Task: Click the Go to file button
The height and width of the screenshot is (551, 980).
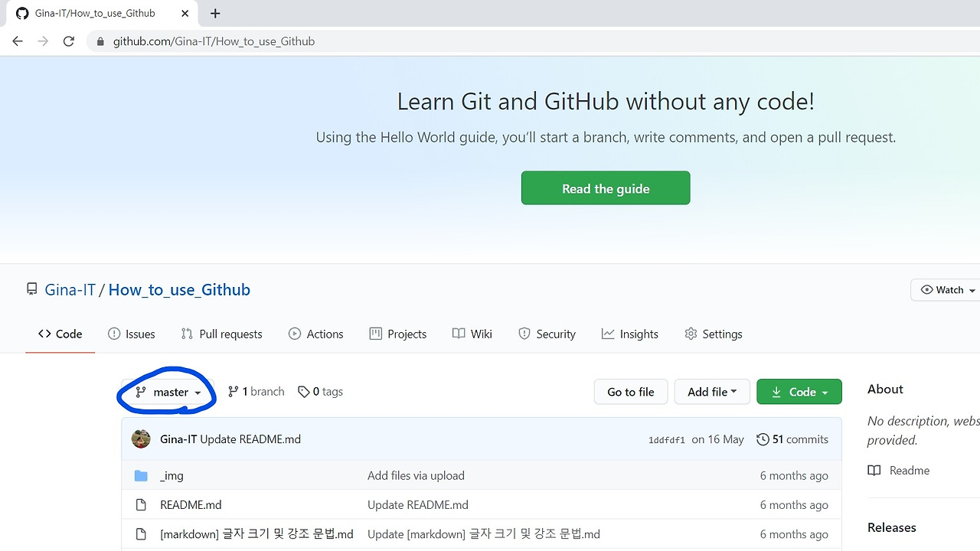Action: pos(631,392)
